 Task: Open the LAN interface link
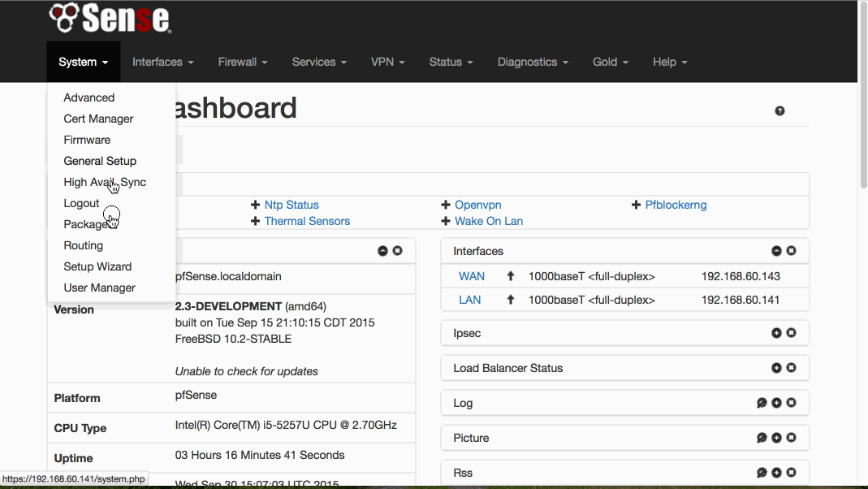(469, 300)
